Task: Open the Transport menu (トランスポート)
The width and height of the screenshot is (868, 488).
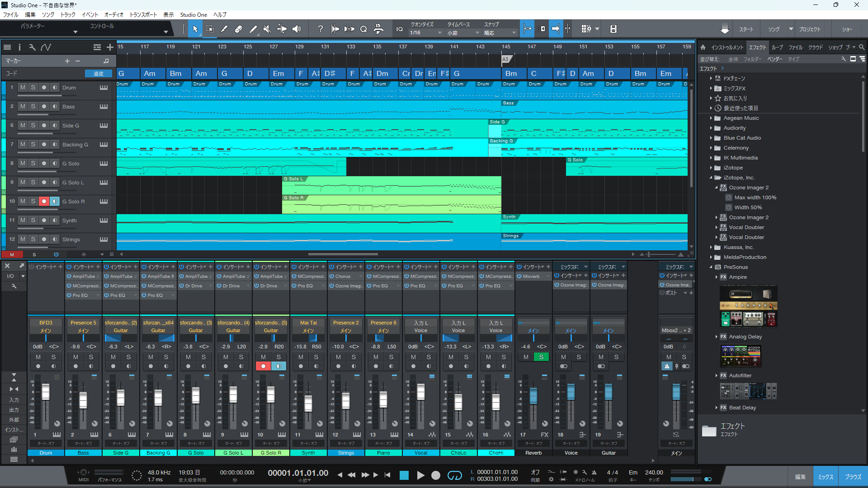Action: [x=143, y=15]
